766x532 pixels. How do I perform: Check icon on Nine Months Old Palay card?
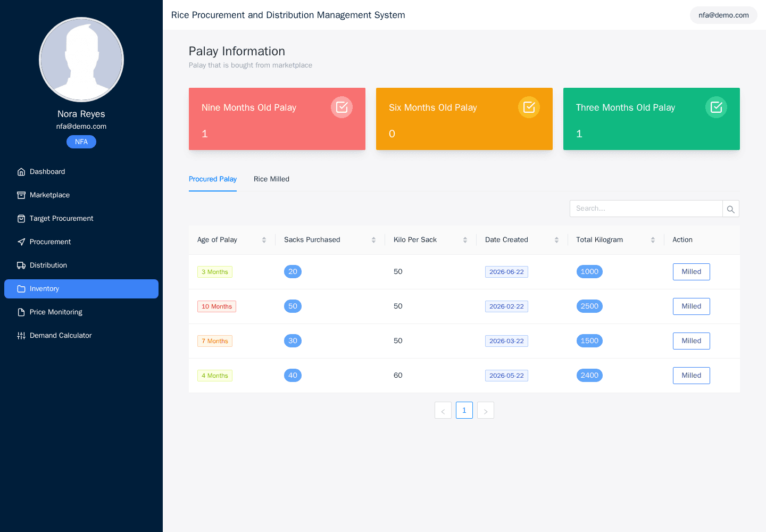(x=342, y=107)
